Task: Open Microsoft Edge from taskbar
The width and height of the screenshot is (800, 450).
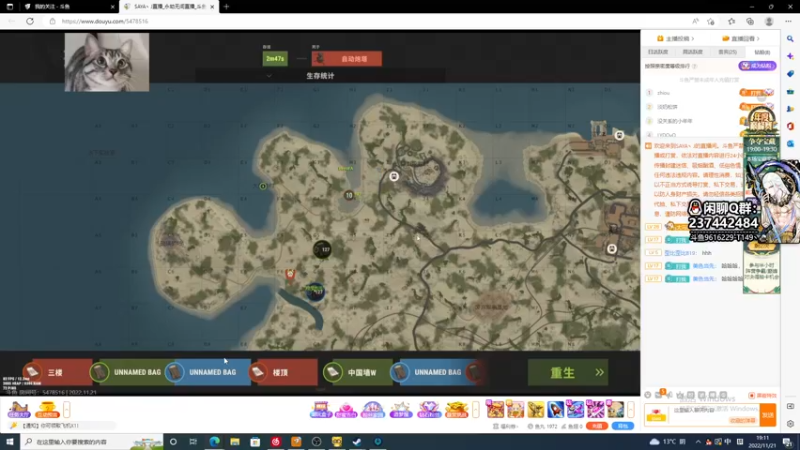Action: (214, 442)
